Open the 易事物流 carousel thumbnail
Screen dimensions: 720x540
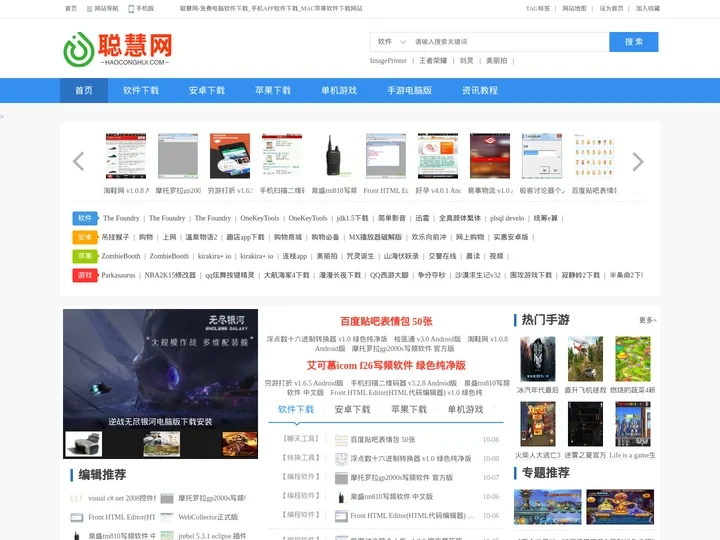pyautogui.click(x=490, y=156)
